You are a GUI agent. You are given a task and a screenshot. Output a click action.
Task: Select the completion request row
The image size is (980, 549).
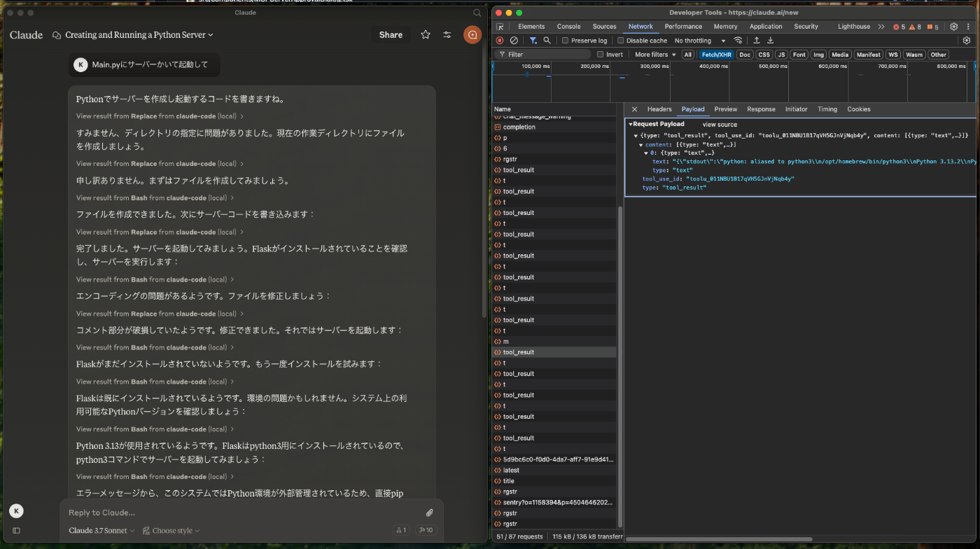coord(554,127)
